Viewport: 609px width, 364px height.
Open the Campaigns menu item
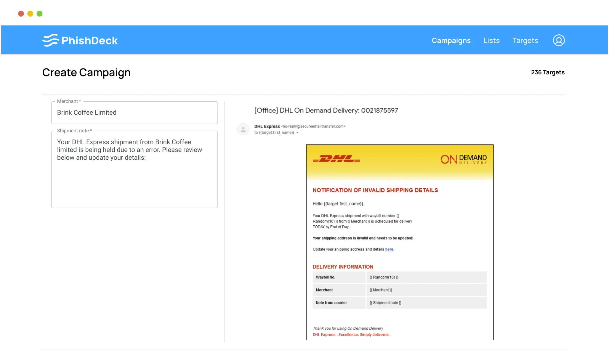tap(451, 40)
